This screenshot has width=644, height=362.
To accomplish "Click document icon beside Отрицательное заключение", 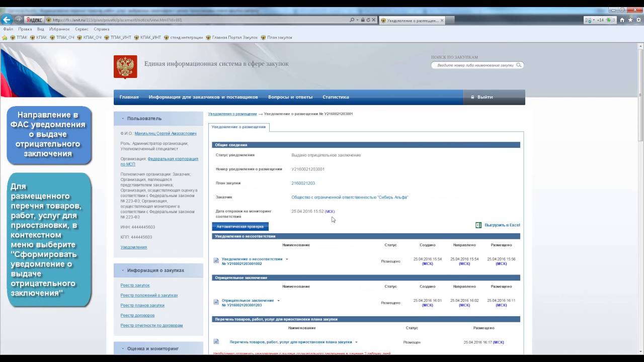I will click(216, 302).
